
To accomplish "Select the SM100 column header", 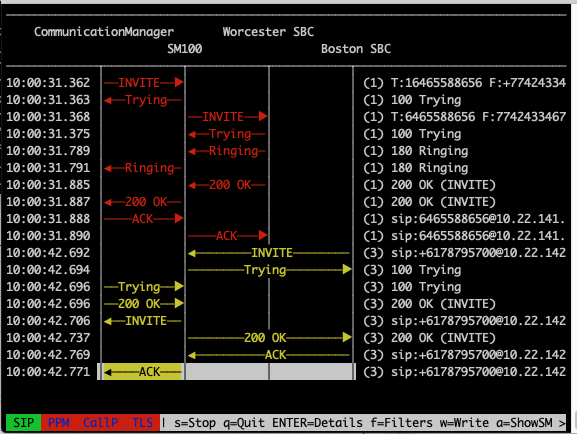I will [x=184, y=49].
